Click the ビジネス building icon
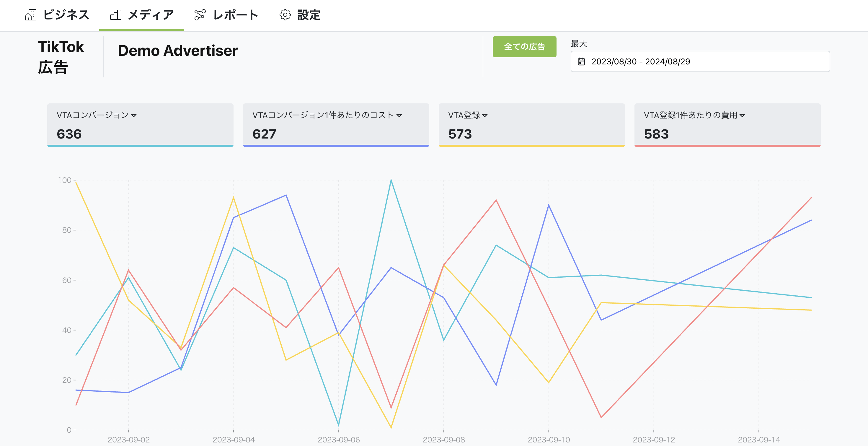This screenshot has height=446, width=868. tap(31, 15)
